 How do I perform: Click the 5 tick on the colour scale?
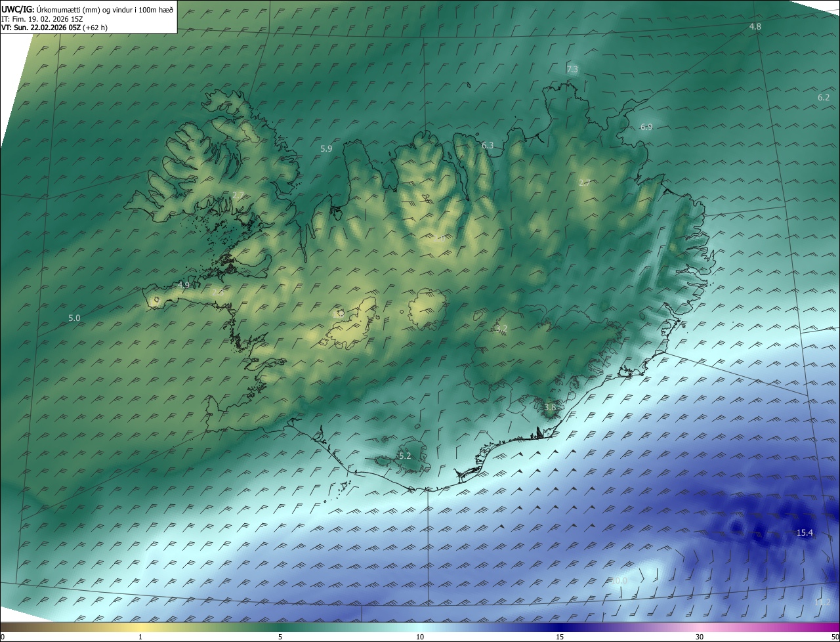point(280,637)
